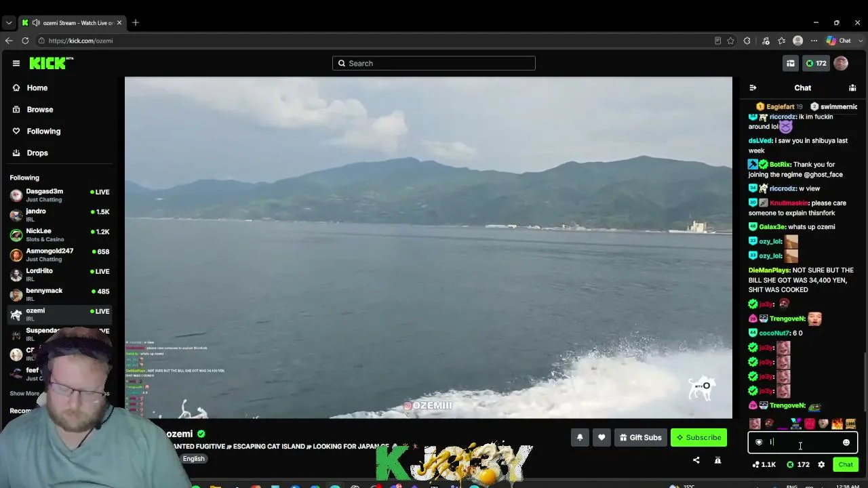Click the site info lock icon
The height and width of the screenshot is (488, 868).
coord(41,41)
